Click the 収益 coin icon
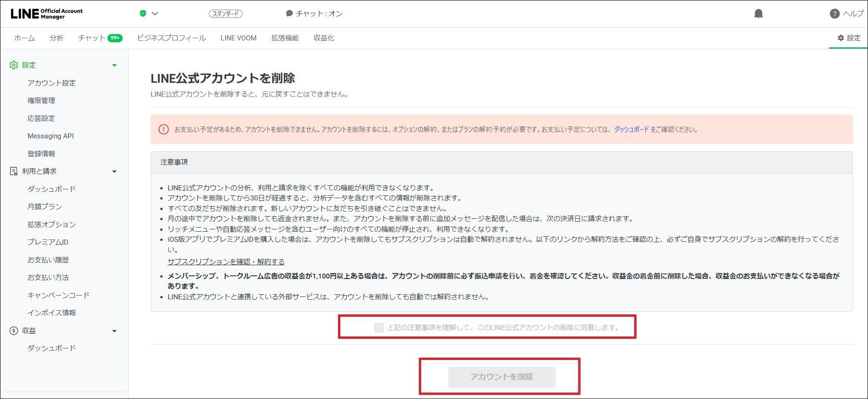This screenshot has width=868, height=399. tap(14, 331)
